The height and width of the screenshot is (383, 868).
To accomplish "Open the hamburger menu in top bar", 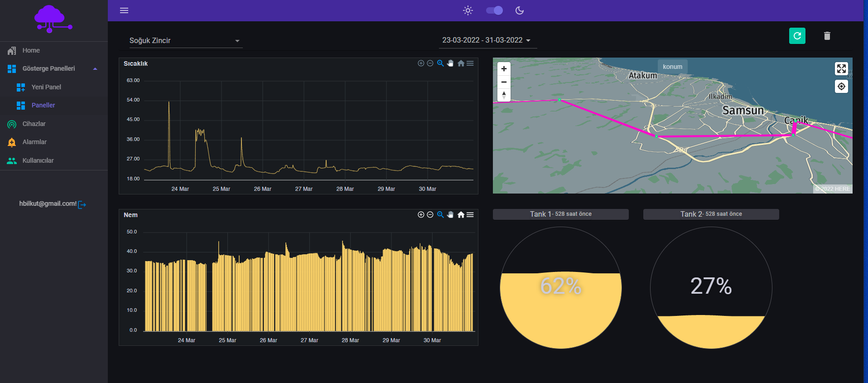I will tap(124, 10).
